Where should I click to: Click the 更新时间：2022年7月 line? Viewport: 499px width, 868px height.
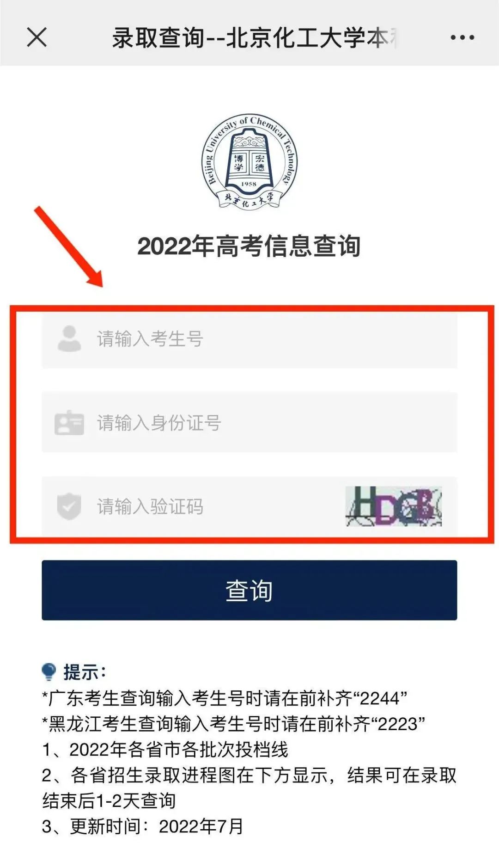(x=143, y=826)
